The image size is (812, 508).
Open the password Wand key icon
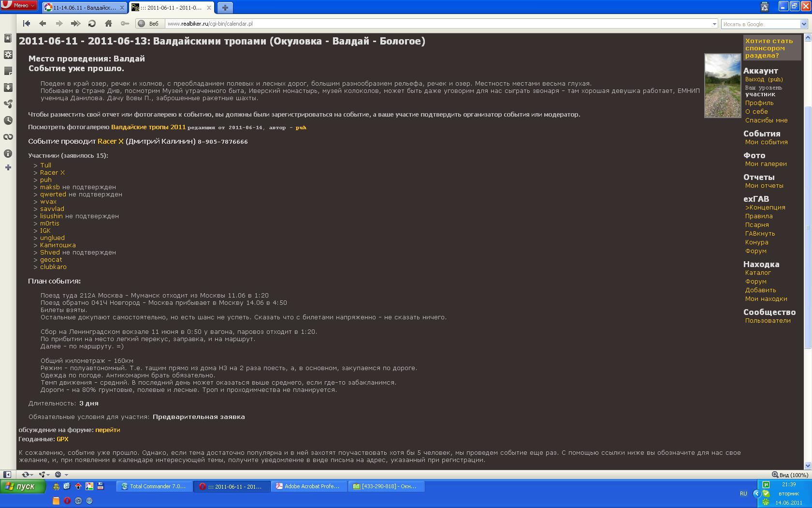click(125, 23)
